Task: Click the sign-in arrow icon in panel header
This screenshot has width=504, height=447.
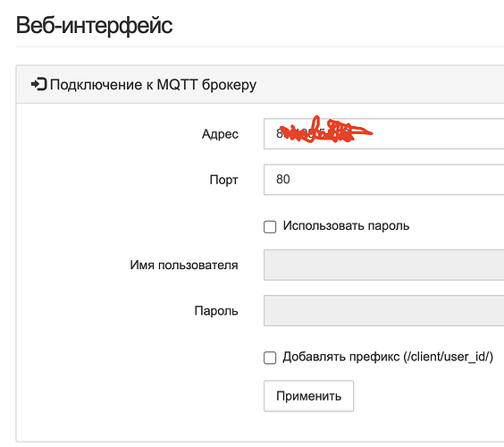Action: pos(39,84)
